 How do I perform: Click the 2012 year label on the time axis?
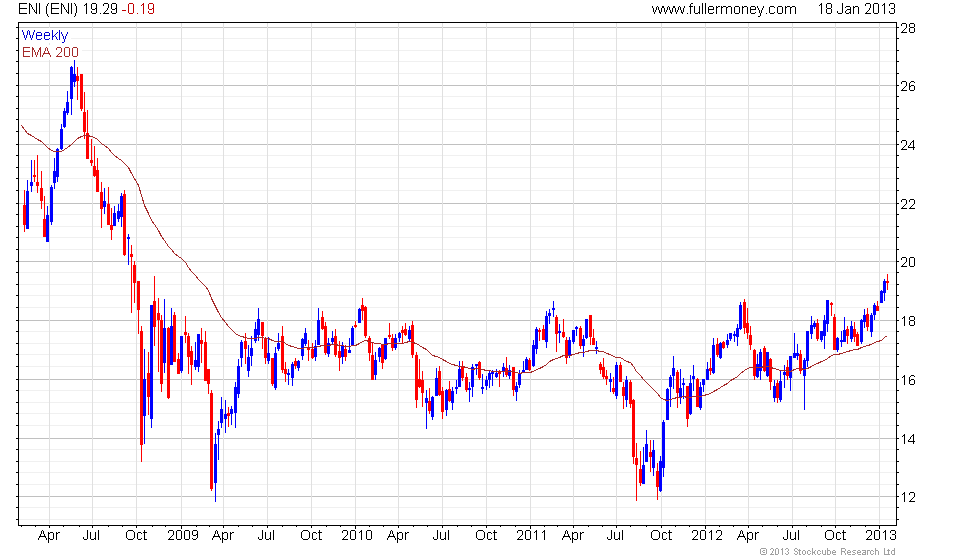(707, 536)
